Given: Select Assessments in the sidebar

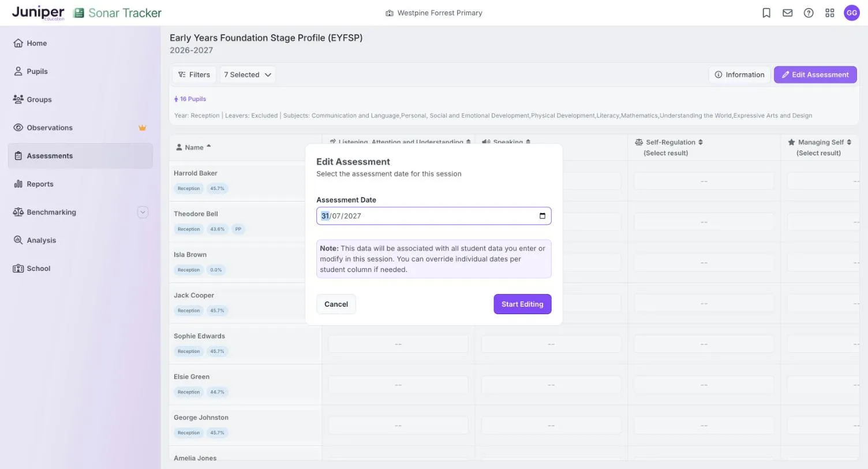Looking at the screenshot, I should pyautogui.click(x=80, y=156).
